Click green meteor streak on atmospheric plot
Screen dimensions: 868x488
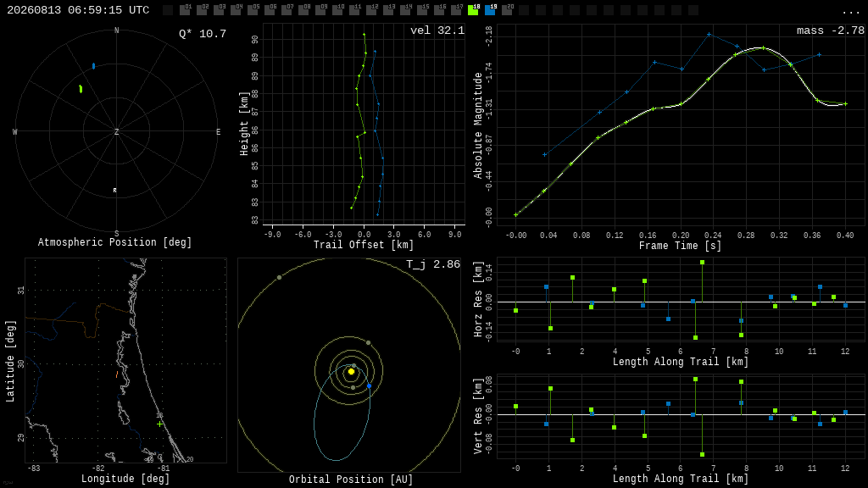[x=81, y=88]
